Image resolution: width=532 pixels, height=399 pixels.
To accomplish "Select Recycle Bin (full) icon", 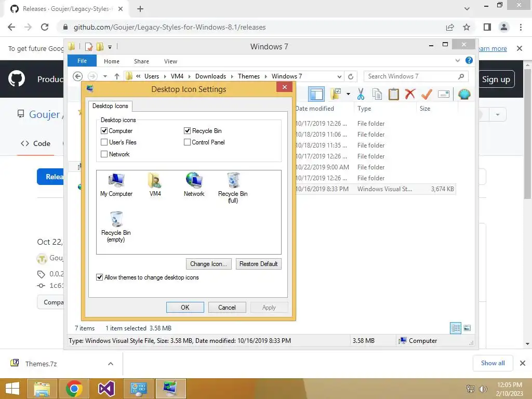I will point(233,188).
